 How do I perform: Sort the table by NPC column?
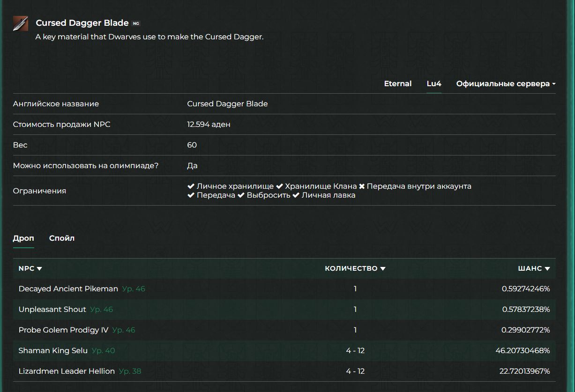point(30,269)
